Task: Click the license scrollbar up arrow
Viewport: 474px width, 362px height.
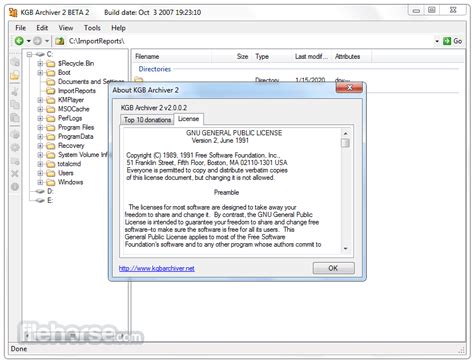Action: (x=345, y=133)
